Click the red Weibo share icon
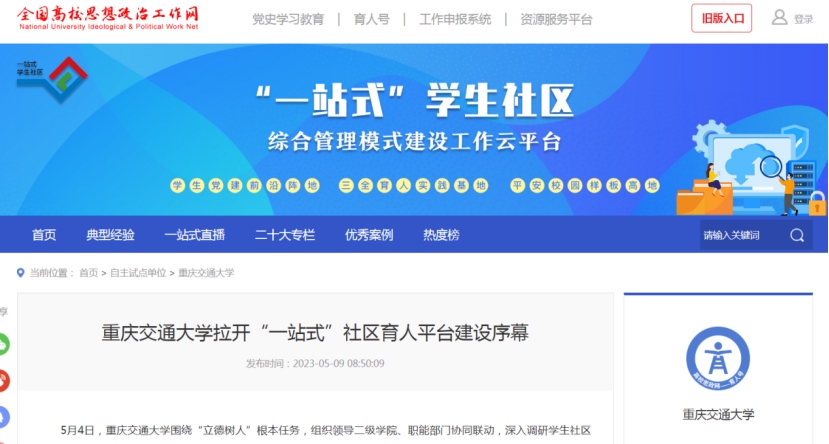 point(4,381)
